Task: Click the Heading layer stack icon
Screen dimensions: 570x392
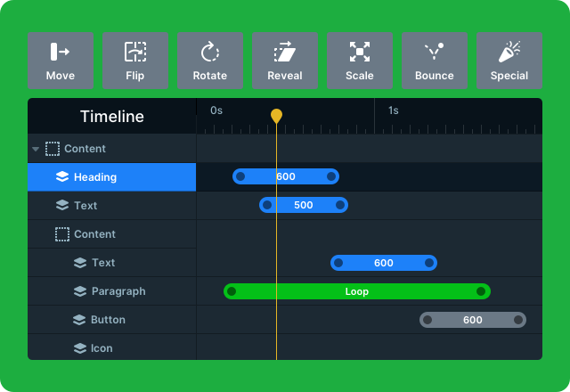Action: tap(62, 177)
